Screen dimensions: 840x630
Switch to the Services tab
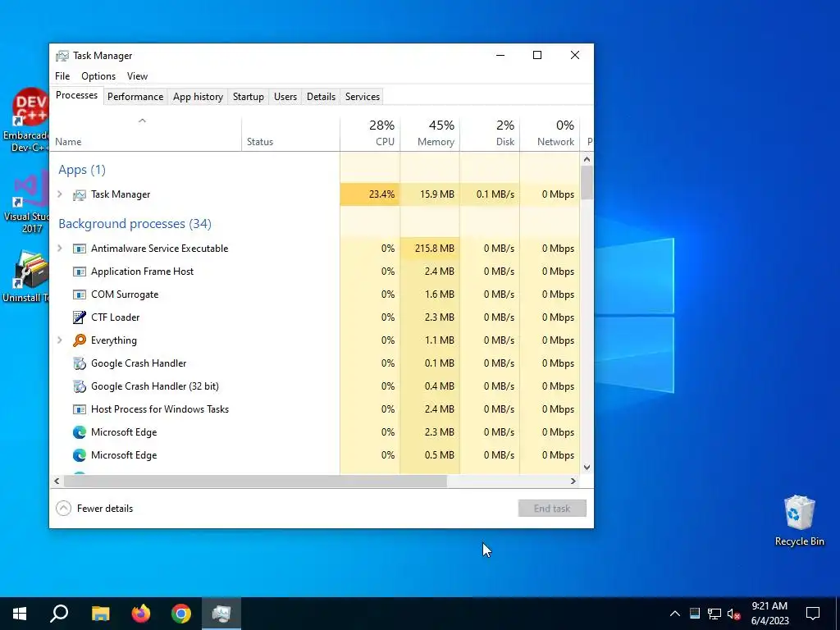(x=362, y=97)
